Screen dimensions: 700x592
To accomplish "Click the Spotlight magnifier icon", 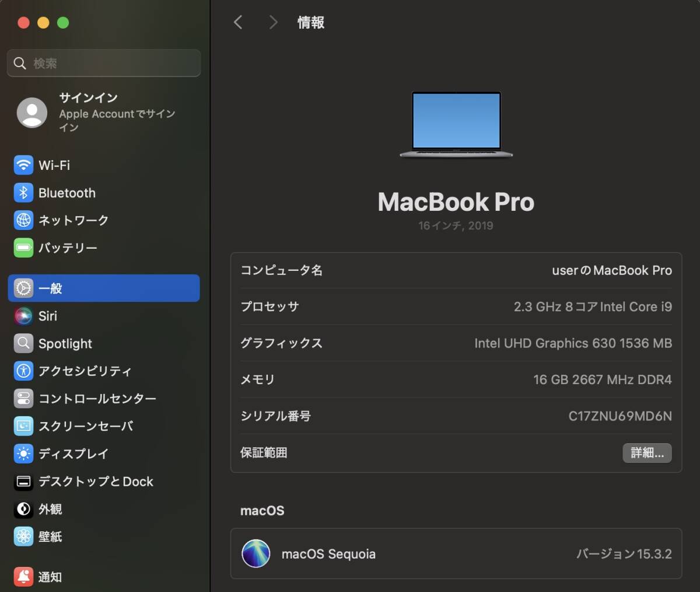I will point(23,343).
